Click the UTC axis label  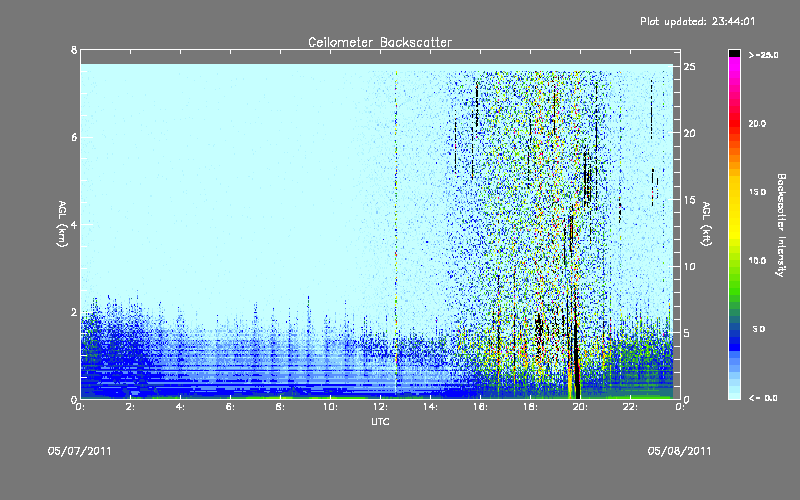click(380, 421)
